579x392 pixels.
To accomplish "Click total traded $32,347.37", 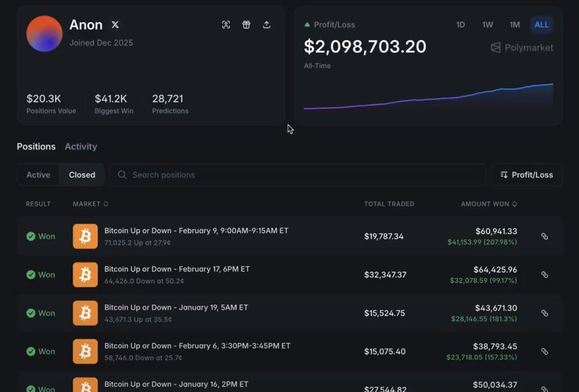I will (x=385, y=275).
